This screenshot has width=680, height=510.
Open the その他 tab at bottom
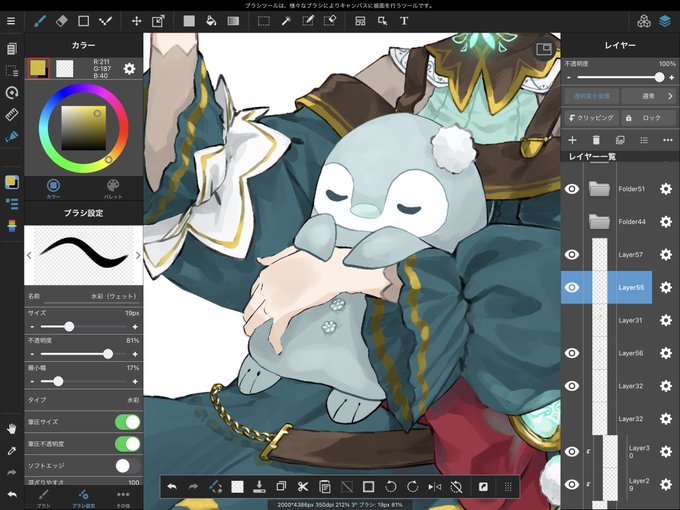coord(123,497)
